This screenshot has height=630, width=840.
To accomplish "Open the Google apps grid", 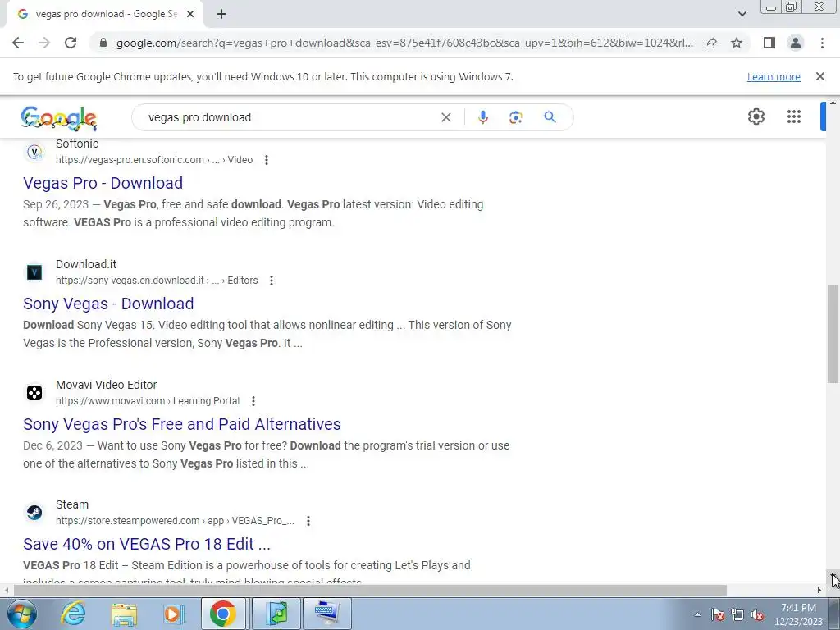I will point(794,116).
